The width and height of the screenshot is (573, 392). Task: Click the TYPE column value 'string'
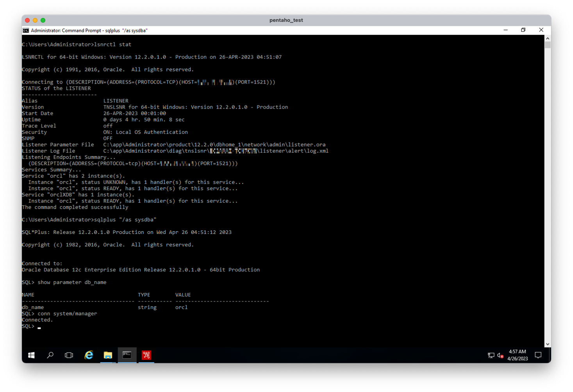147,307
